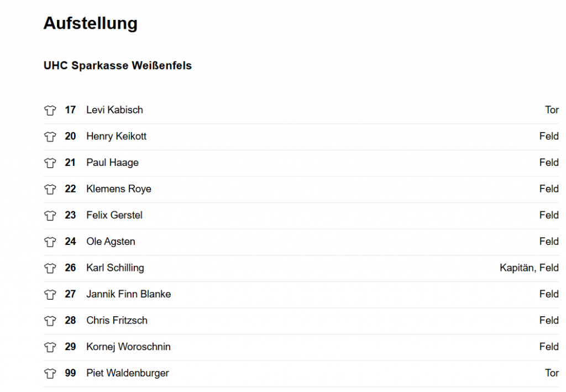Select the Kapitän, Feld position label

529,268
